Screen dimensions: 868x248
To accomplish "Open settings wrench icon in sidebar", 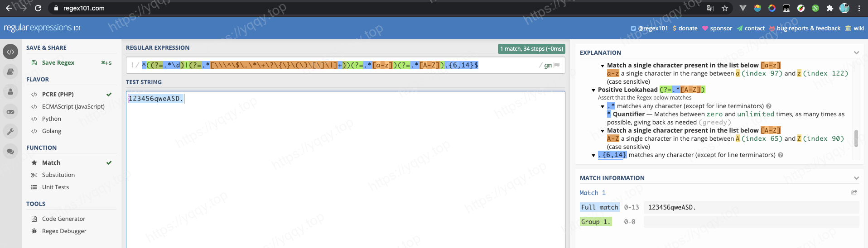I will pos(10,132).
